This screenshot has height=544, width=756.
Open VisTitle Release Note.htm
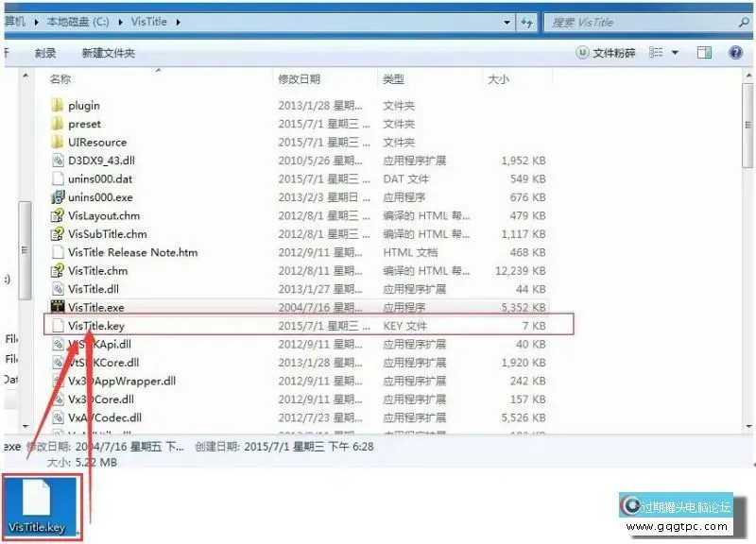[127, 252]
